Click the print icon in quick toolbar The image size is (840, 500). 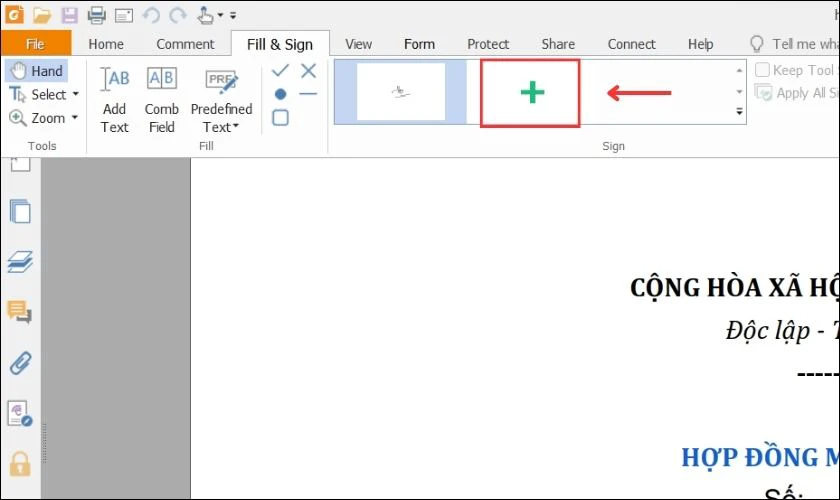click(x=96, y=15)
